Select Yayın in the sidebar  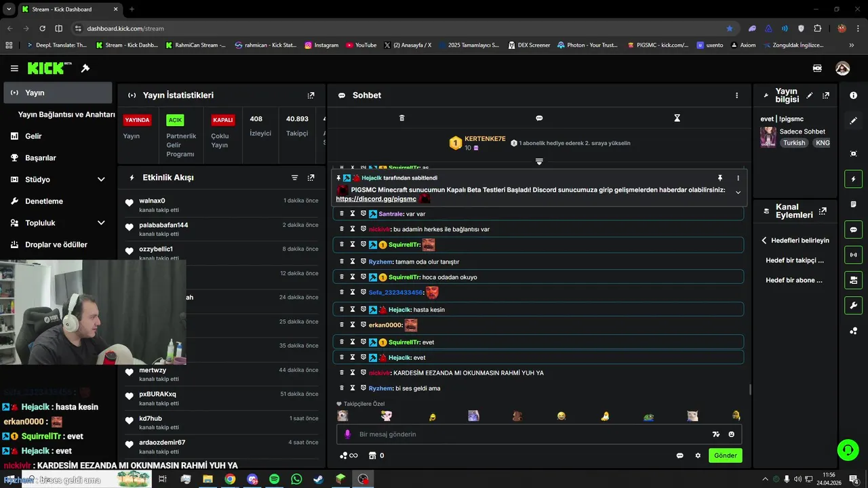[x=58, y=93]
